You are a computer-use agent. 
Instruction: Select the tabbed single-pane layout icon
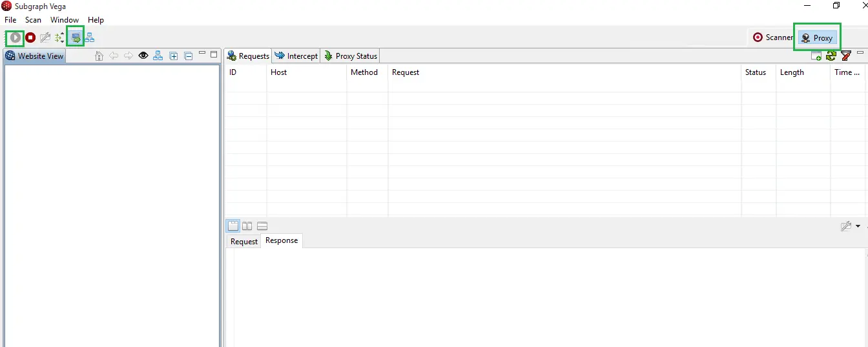click(x=233, y=226)
